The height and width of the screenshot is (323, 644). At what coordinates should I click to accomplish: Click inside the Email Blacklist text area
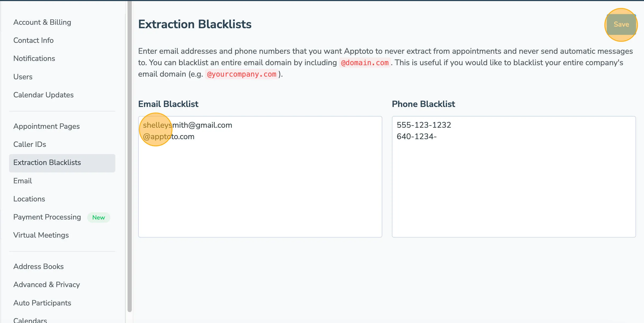pyautogui.click(x=260, y=176)
